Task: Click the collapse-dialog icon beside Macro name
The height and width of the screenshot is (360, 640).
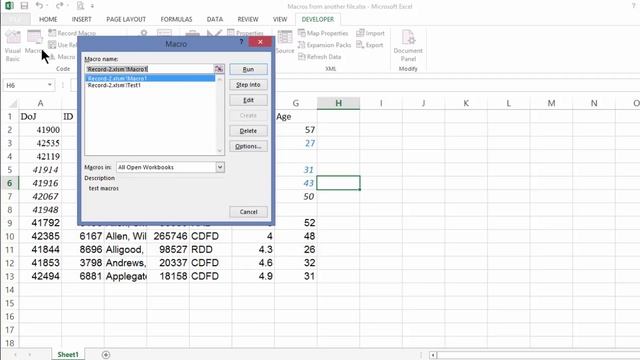Action: pos(219,69)
